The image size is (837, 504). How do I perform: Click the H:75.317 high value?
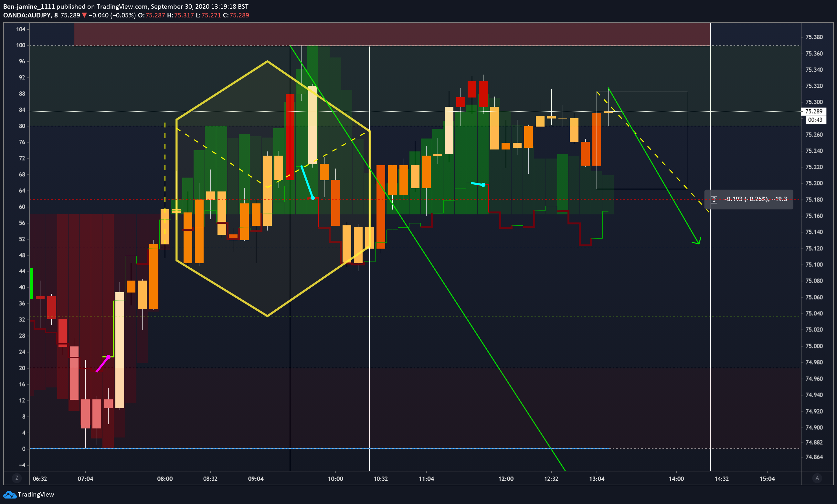click(x=180, y=15)
